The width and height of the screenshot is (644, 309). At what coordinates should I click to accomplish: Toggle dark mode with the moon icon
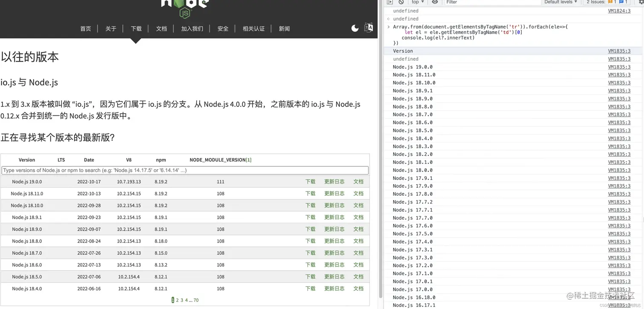pyautogui.click(x=355, y=28)
